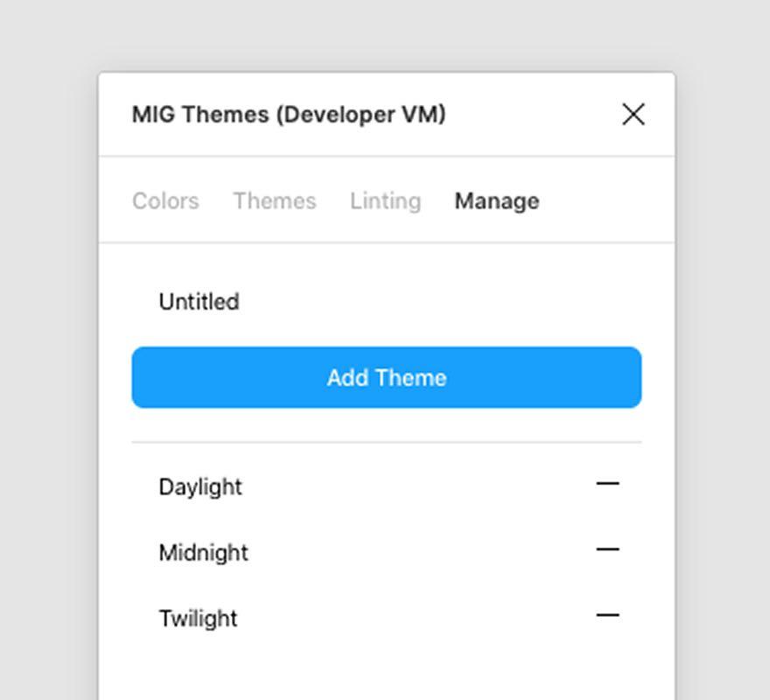
Task: Select the Manage tab
Action: point(496,201)
